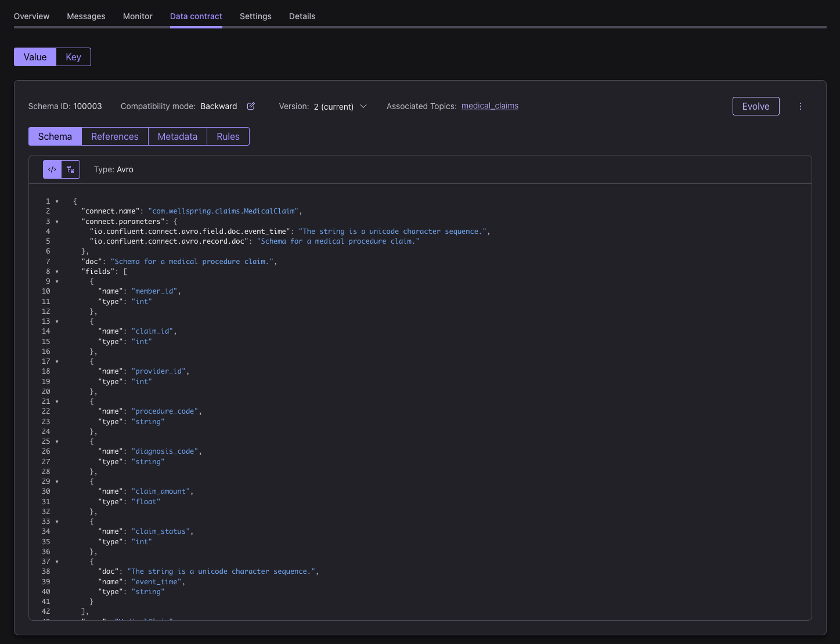
Task: Open the medical_claims topic link
Action: pyautogui.click(x=490, y=106)
